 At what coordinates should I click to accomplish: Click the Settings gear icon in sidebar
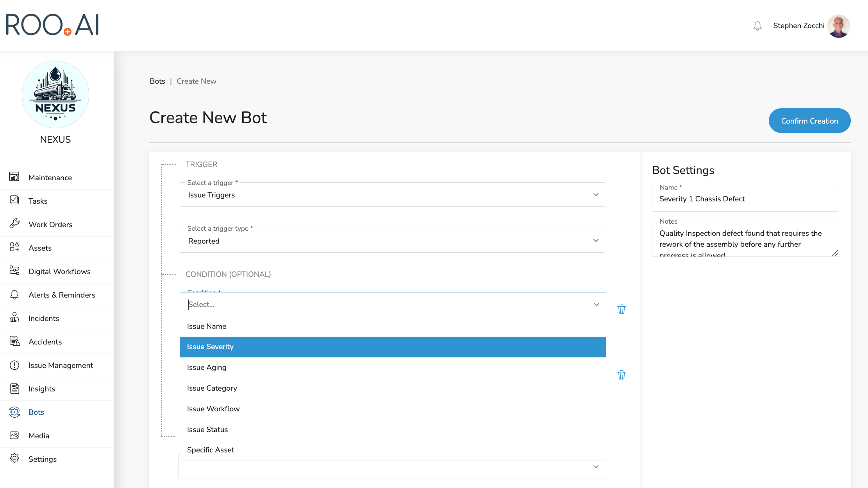pos(14,459)
